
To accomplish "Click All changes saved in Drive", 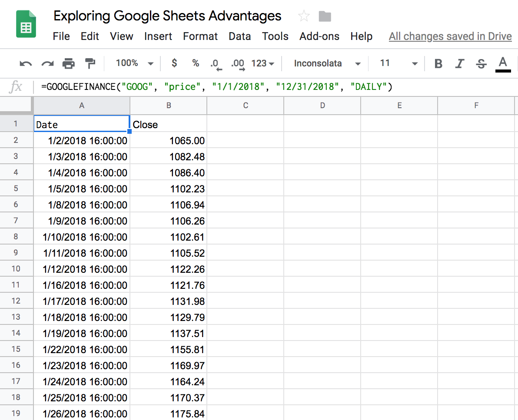I will [x=450, y=36].
